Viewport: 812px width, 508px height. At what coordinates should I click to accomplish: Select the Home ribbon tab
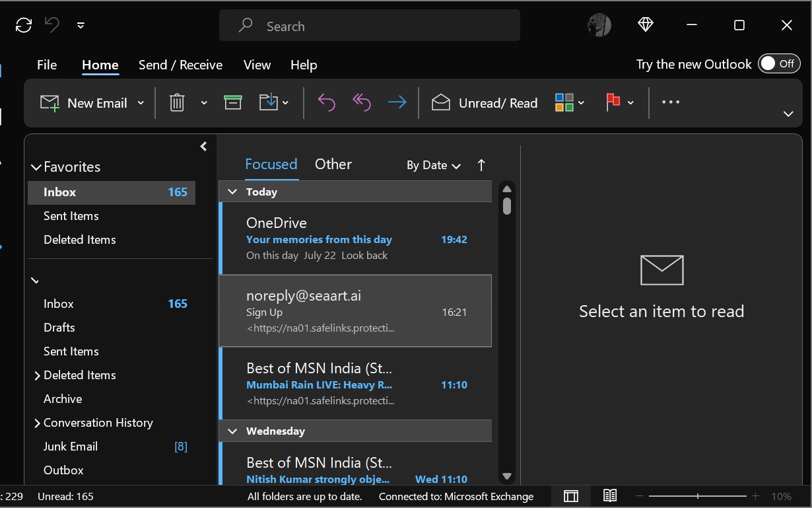(100, 65)
